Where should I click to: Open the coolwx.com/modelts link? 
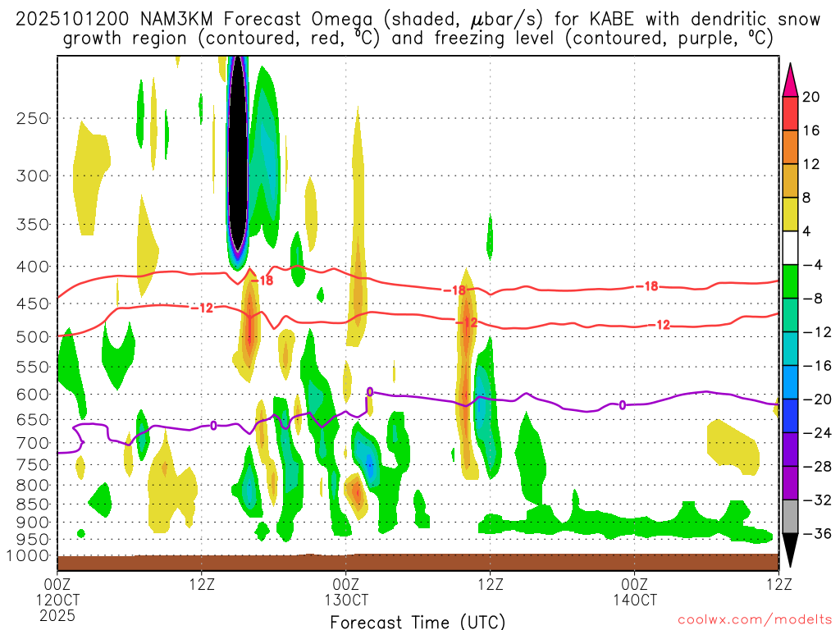(x=755, y=620)
